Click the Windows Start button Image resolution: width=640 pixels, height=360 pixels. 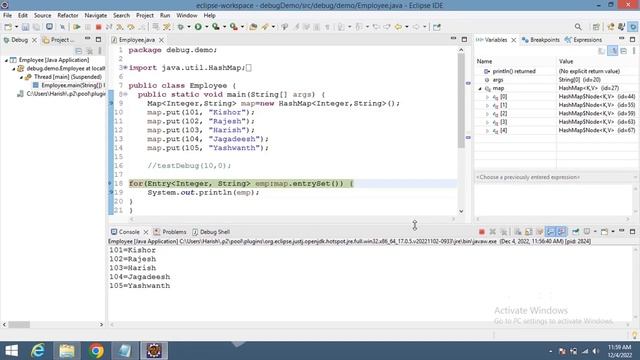coord(11,351)
